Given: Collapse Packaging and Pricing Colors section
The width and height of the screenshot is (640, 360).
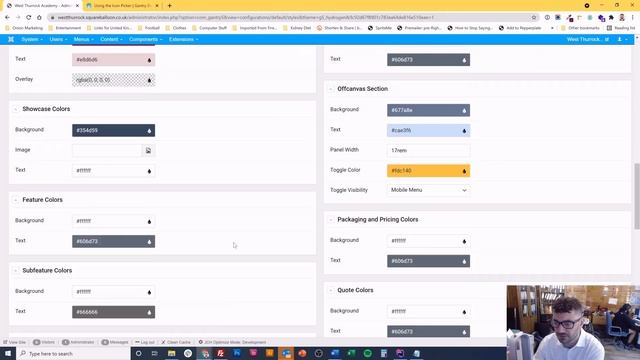Looking at the screenshot, I should click(331, 220).
